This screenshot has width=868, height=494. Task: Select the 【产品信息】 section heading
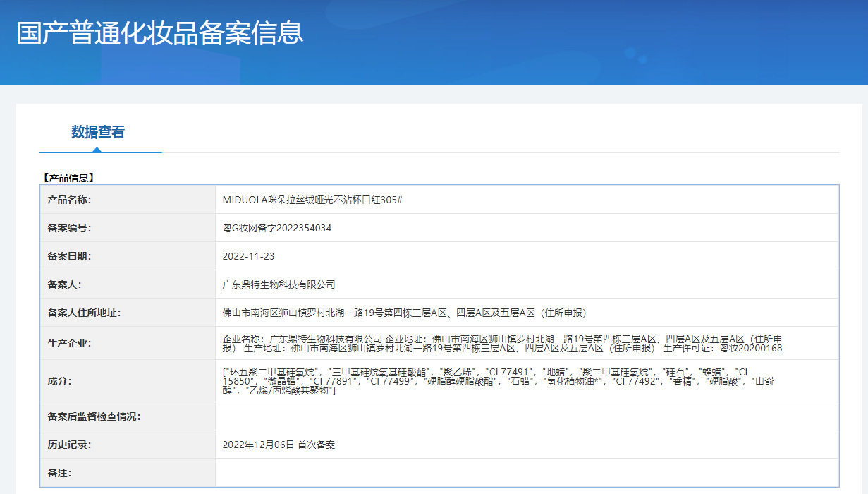[x=68, y=178]
